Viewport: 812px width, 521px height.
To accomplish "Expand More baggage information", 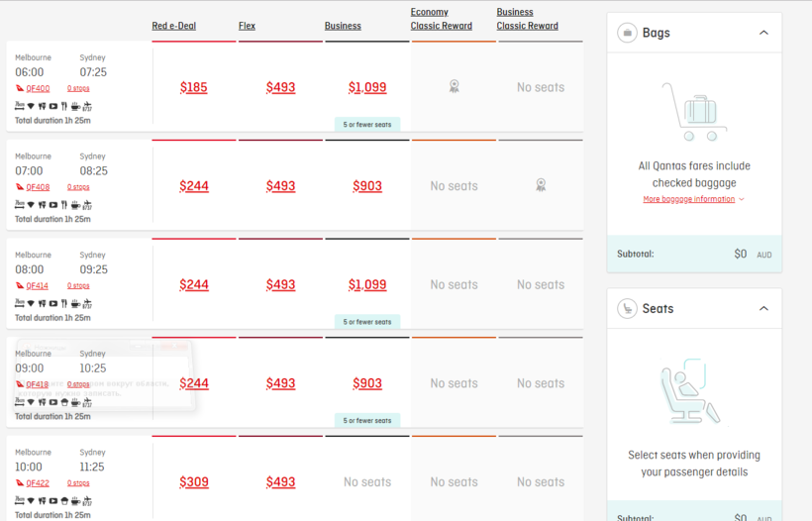I will [x=693, y=199].
